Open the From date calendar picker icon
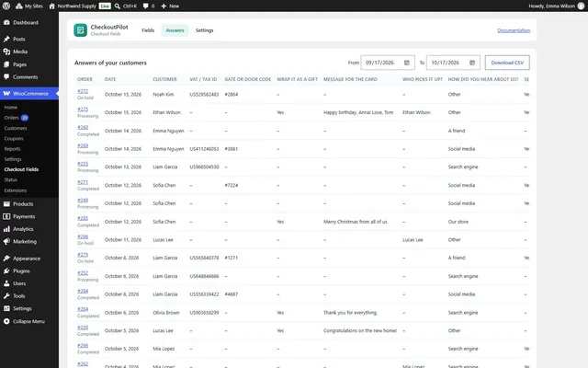The image size is (588, 368). (406, 63)
